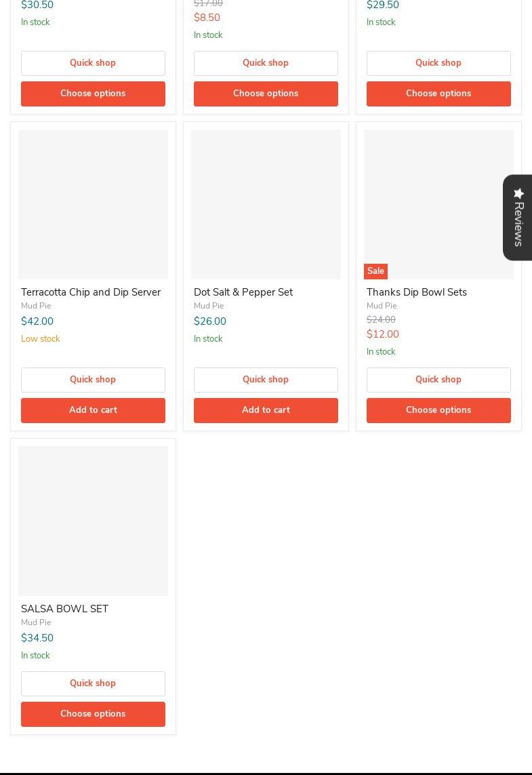The width and height of the screenshot is (532, 775).
Task: Open the SALSA BOWL SET title link
Action: [x=64, y=609]
